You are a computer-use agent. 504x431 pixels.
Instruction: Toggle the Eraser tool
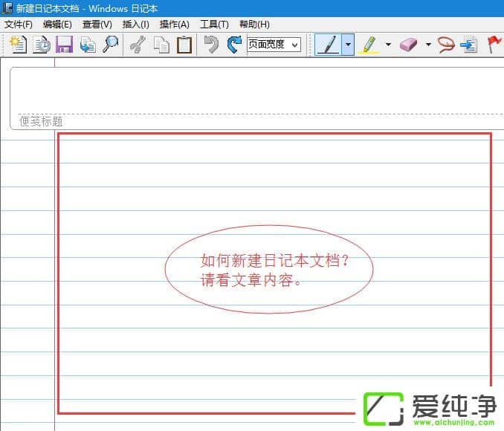[409, 45]
